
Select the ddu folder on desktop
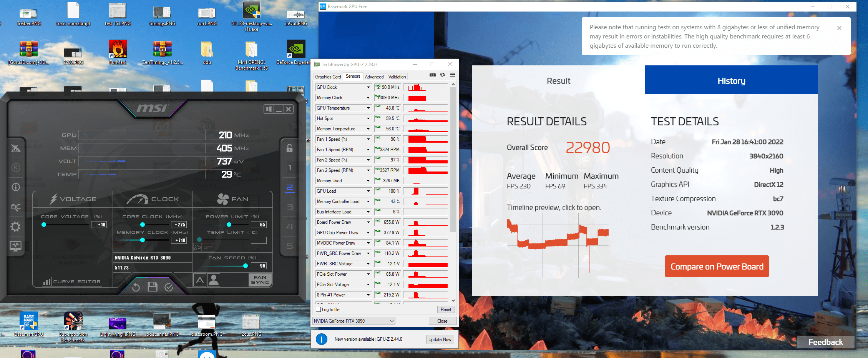(x=207, y=52)
